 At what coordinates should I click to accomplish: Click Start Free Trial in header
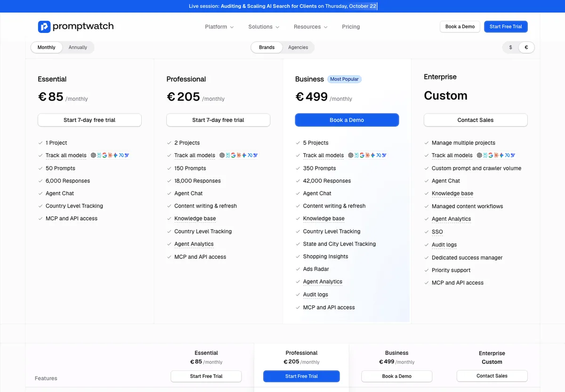506,27
